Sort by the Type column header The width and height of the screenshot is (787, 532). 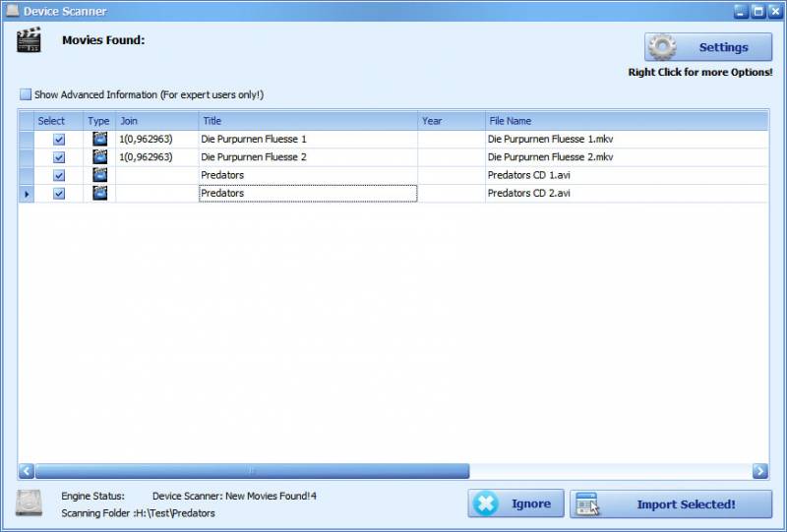(x=99, y=121)
